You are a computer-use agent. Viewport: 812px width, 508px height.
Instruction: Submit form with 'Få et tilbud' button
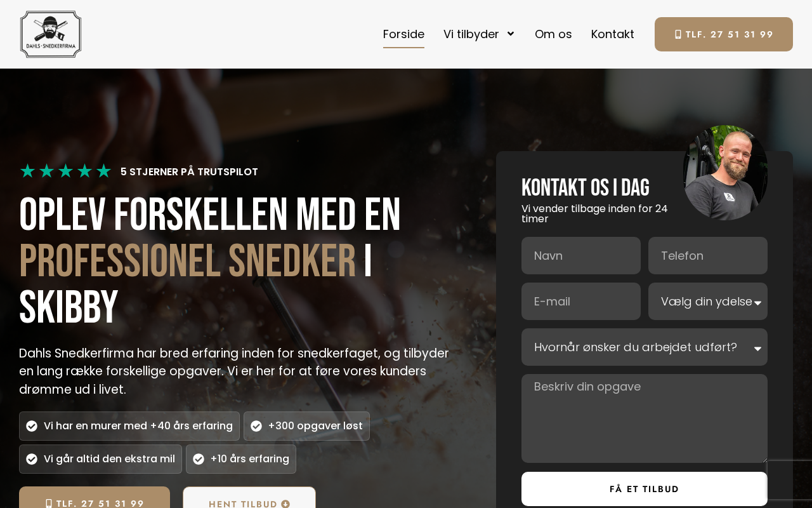[645, 489]
